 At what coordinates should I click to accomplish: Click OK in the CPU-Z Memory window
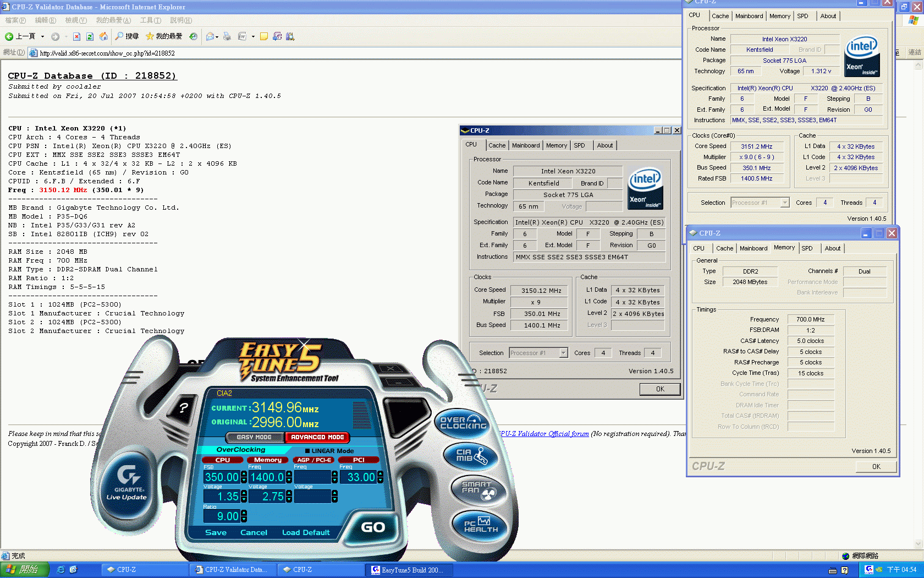pos(876,466)
